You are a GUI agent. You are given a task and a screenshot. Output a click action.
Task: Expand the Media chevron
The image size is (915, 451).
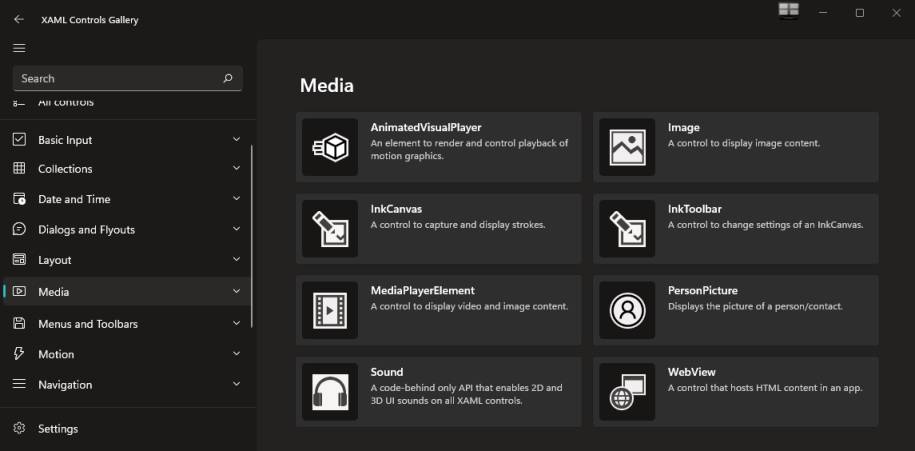click(236, 291)
